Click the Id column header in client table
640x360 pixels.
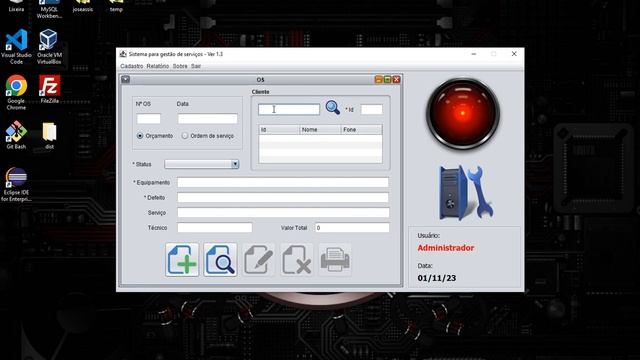pyautogui.click(x=279, y=130)
